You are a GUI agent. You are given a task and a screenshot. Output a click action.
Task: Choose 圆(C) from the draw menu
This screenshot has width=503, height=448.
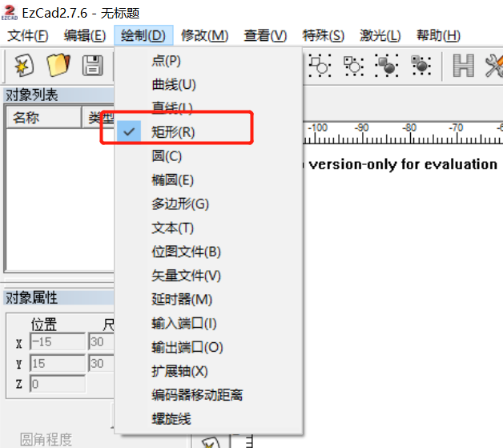point(208,156)
